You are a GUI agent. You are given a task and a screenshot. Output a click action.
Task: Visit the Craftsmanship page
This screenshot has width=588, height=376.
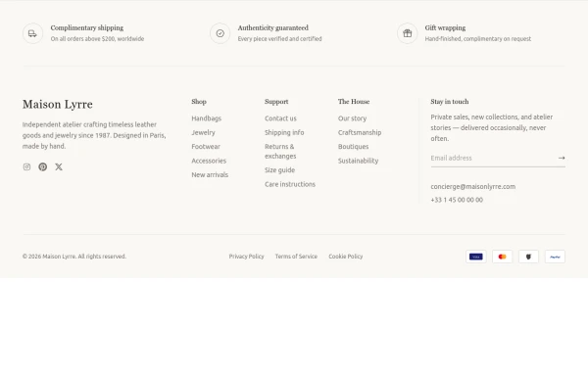360,132
